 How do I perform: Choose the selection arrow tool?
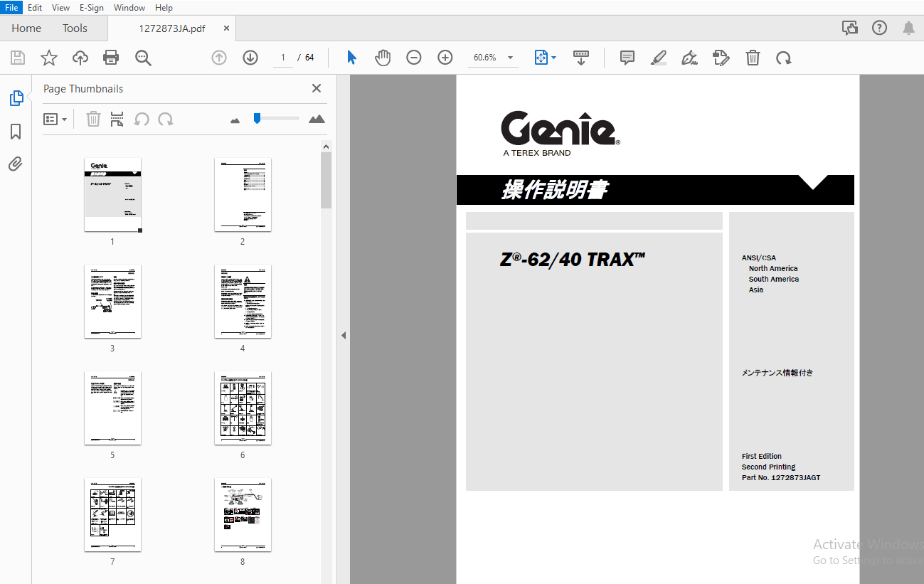pyautogui.click(x=351, y=58)
